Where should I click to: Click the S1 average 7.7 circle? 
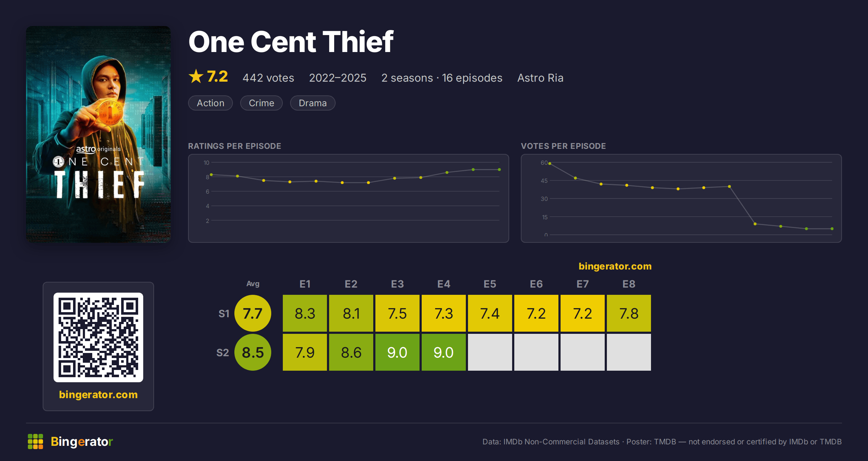(x=253, y=313)
